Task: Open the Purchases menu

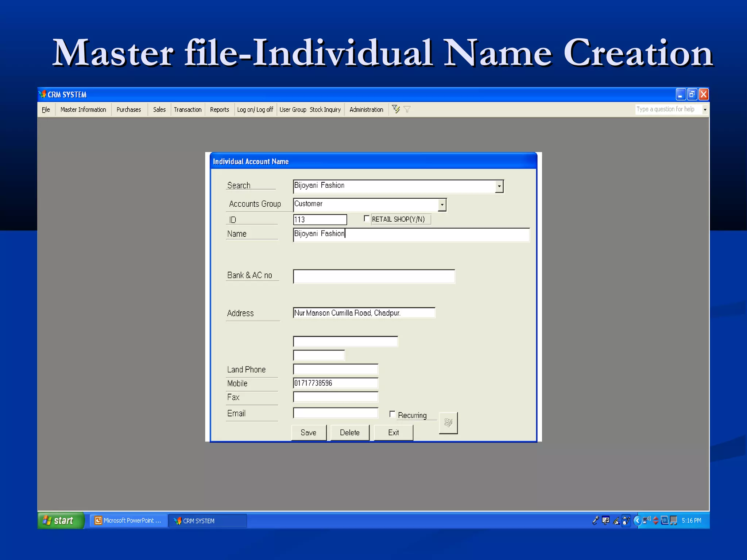Action: (x=129, y=109)
